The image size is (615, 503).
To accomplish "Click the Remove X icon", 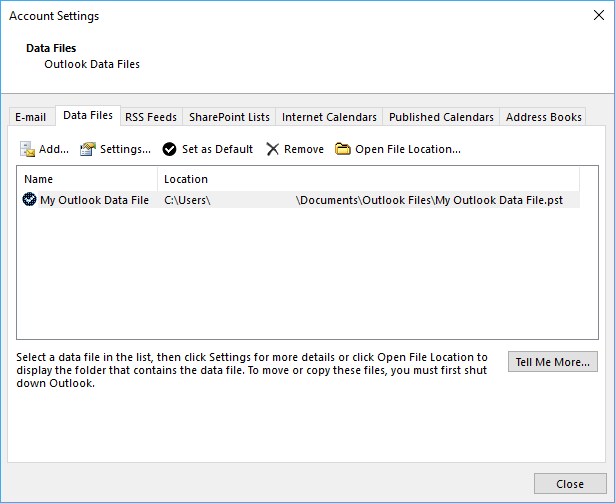I will [272, 149].
